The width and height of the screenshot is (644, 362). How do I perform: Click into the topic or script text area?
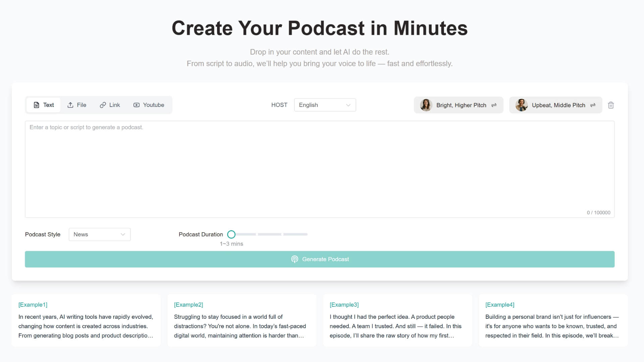pos(319,169)
